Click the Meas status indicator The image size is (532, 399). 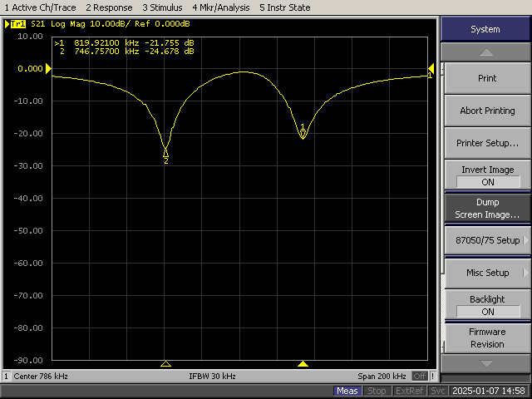(347, 391)
